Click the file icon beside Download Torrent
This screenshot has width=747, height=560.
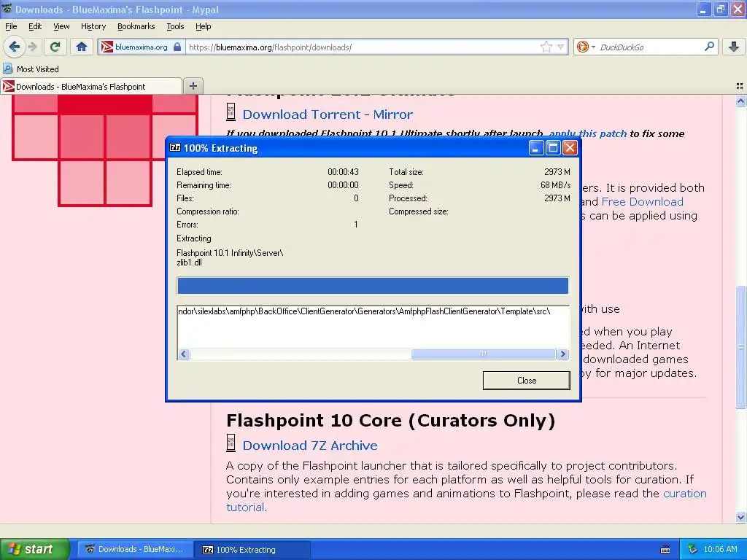(x=231, y=112)
